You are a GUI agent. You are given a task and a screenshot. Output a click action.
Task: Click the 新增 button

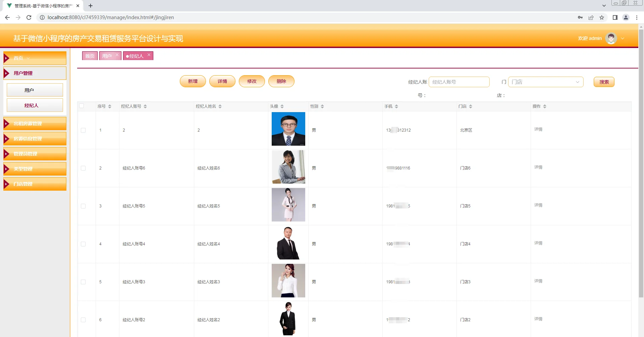(193, 81)
